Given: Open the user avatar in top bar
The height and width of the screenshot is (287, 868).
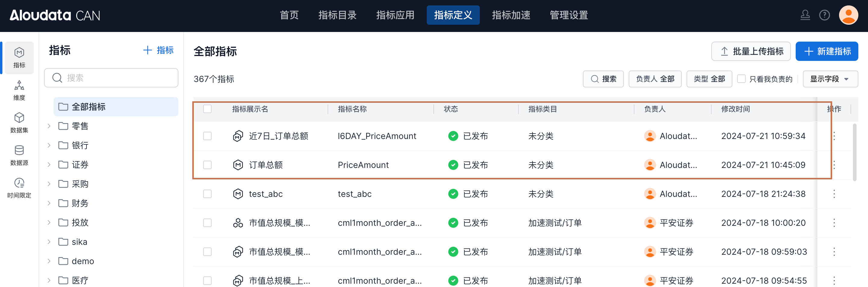Looking at the screenshot, I should 848,15.
